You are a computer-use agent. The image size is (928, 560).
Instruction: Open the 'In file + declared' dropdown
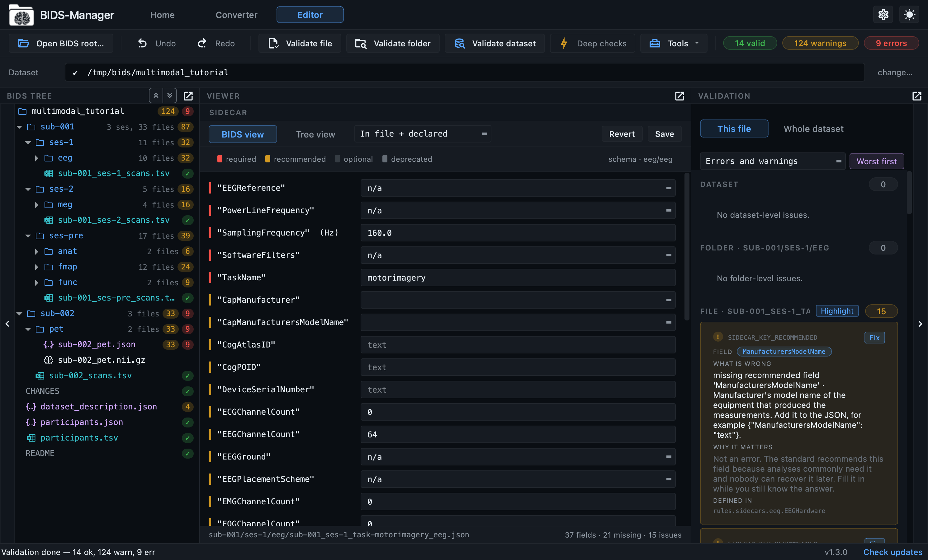pyautogui.click(x=423, y=133)
